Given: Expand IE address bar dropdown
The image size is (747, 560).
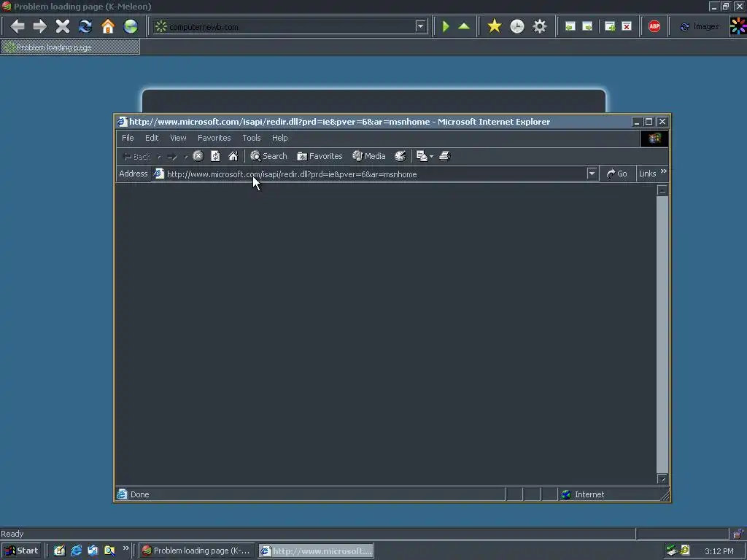Looking at the screenshot, I should tap(592, 174).
